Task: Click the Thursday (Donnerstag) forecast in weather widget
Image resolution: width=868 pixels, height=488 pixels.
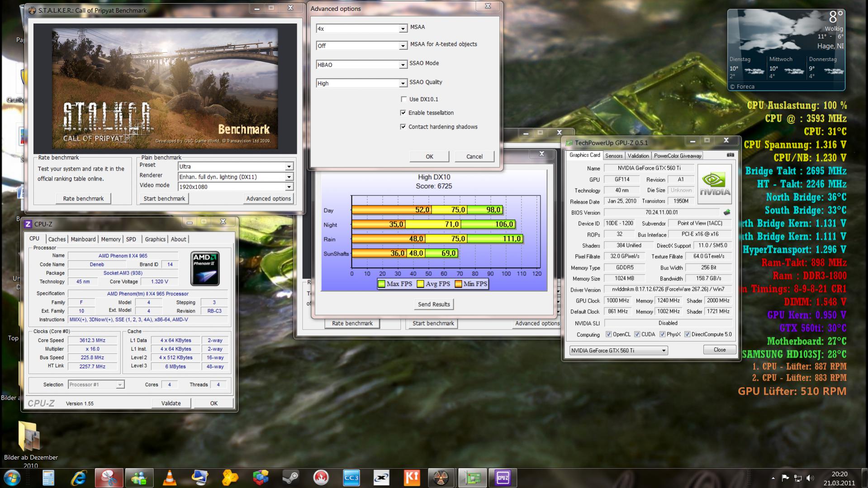Action: click(825, 68)
